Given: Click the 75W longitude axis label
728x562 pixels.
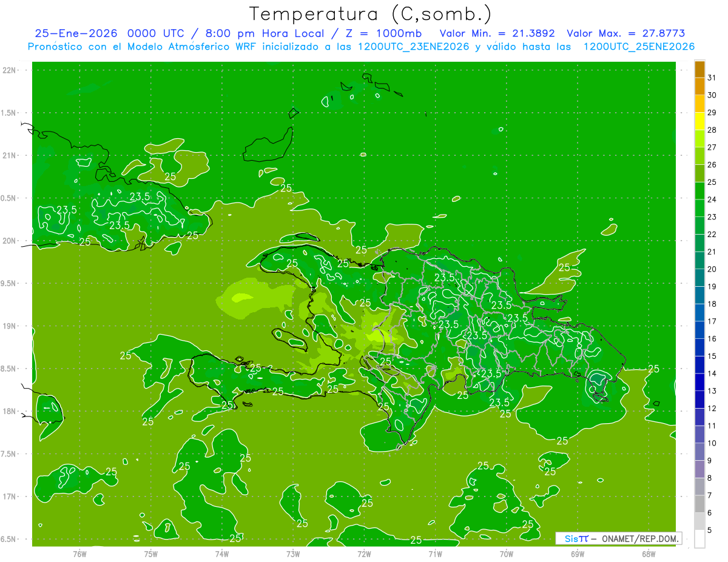Looking at the screenshot, I should coord(151,554).
